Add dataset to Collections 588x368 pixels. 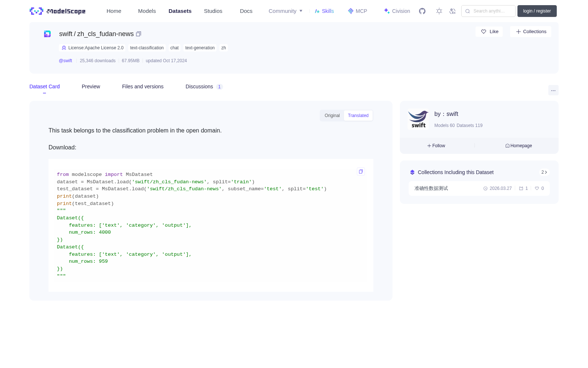coord(531,32)
